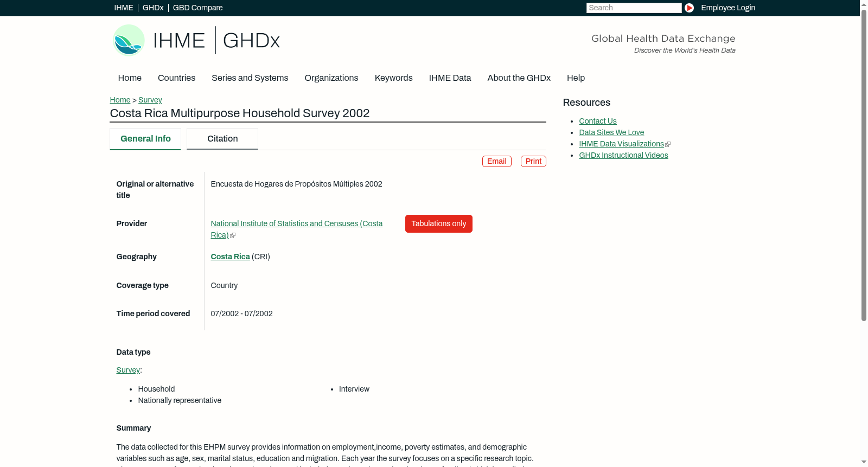Click the red search submit arrow icon
Screen dimensions: 868x467
tap(689, 8)
